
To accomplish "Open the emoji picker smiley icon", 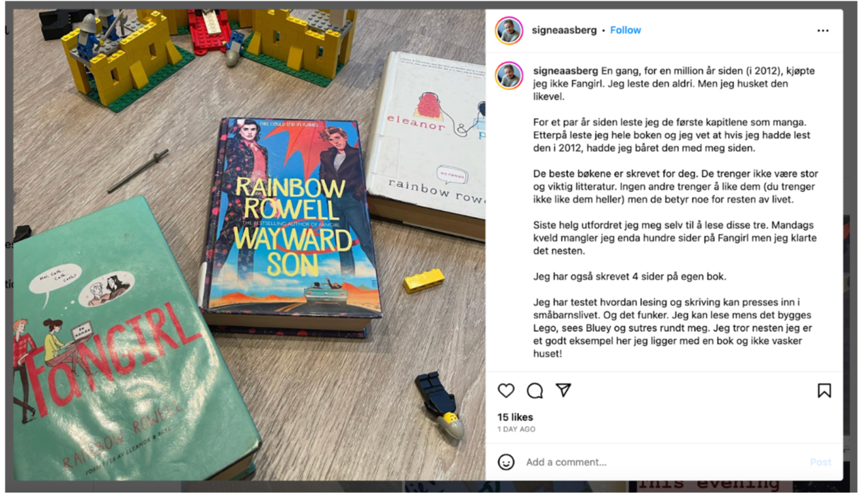I will (506, 462).
